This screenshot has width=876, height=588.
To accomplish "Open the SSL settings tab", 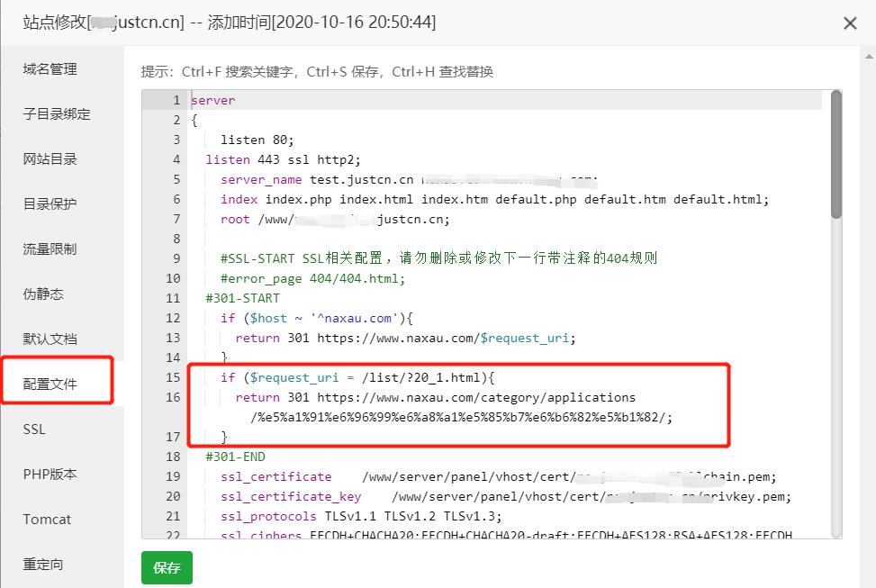I will 34,430.
